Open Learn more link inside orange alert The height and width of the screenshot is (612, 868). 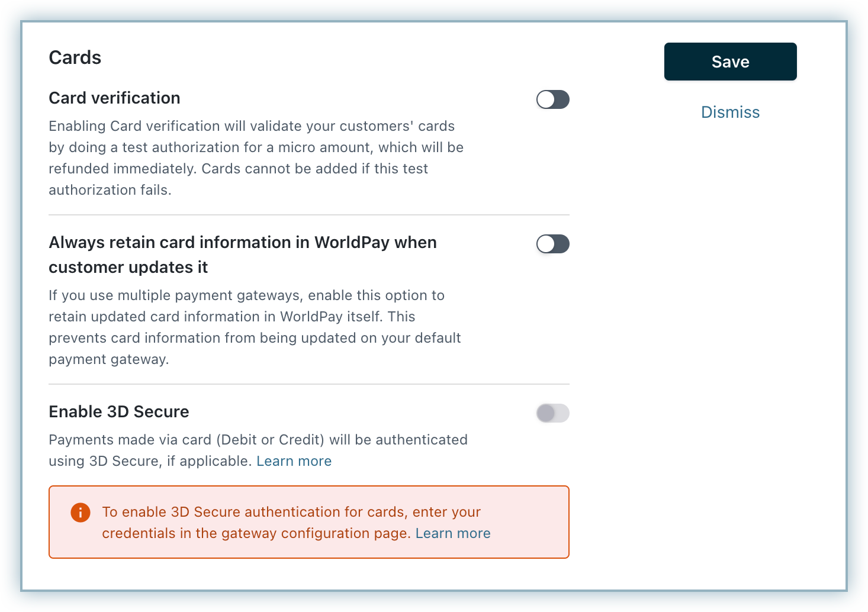coord(453,533)
